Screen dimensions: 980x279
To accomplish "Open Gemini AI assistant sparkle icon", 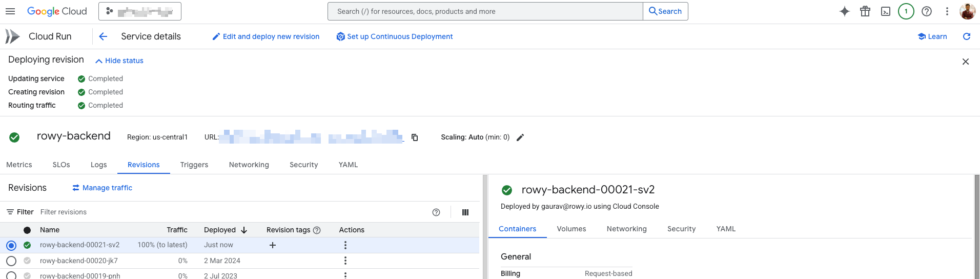I will pos(845,11).
